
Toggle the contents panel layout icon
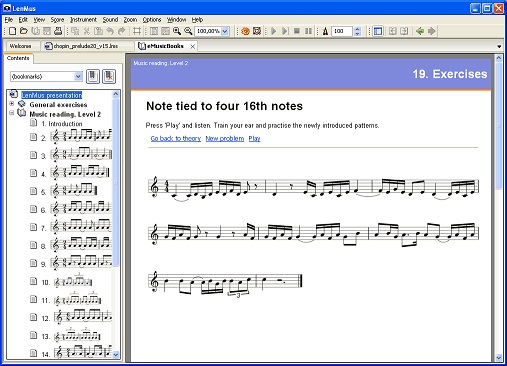point(378,31)
